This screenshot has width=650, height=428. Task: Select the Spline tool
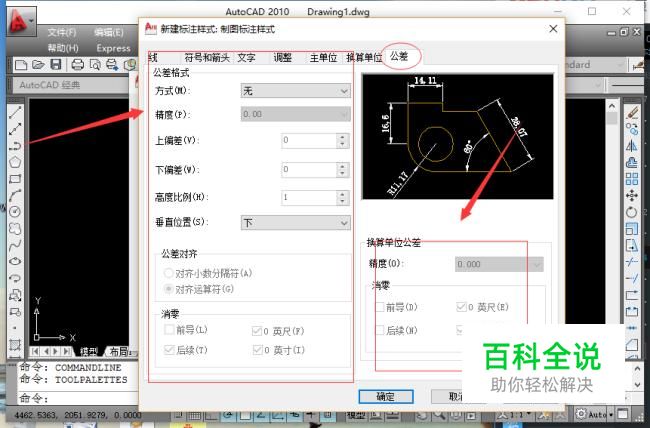(x=15, y=245)
